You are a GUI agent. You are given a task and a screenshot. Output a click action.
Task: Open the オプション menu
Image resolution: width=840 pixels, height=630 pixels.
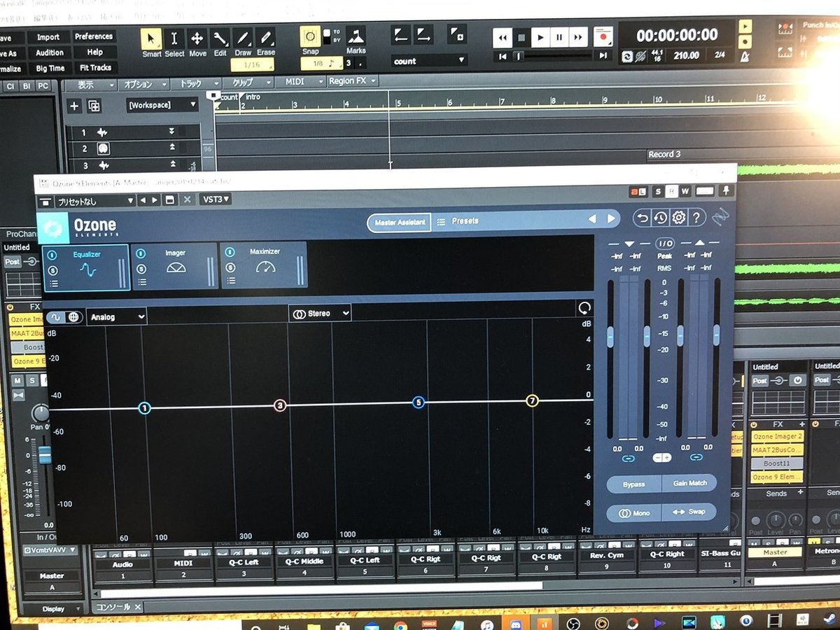[144, 84]
